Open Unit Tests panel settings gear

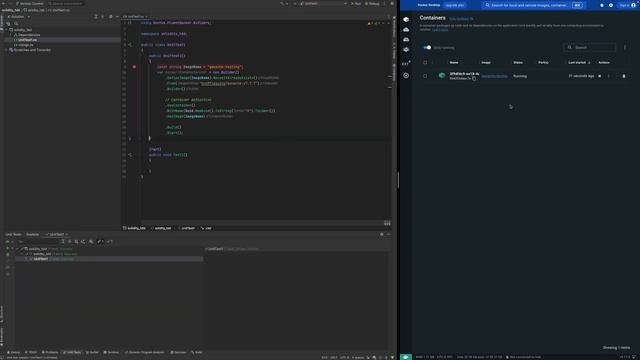(x=382, y=234)
